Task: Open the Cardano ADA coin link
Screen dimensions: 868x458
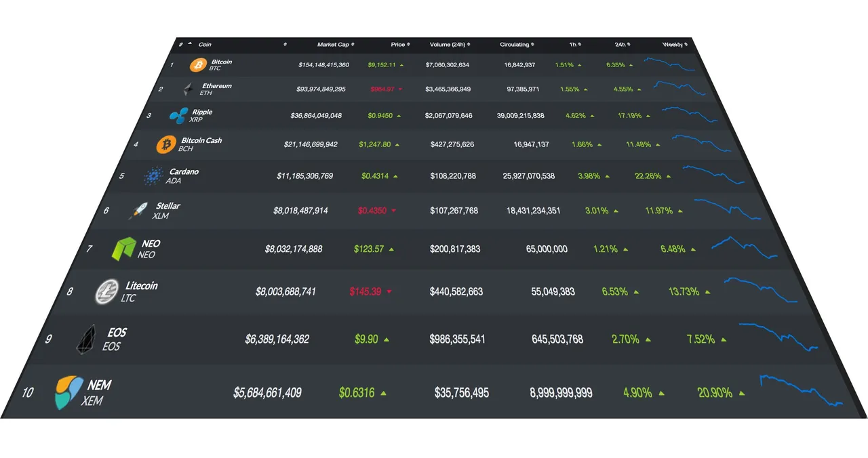Action: (x=182, y=176)
